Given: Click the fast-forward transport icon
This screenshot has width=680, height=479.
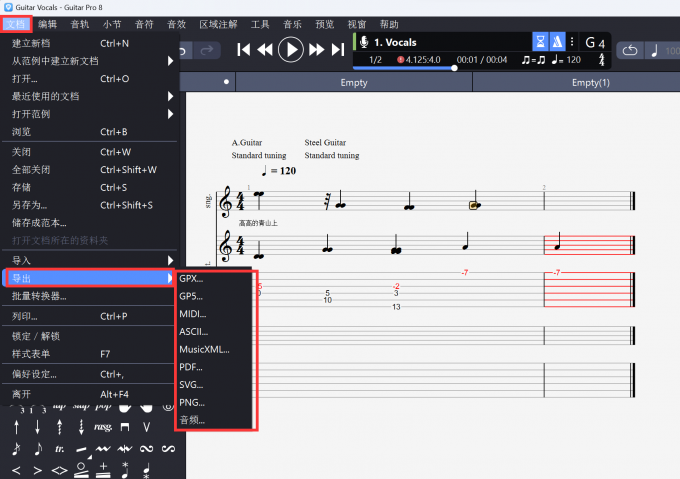Looking at the screenshot, I should click(x=316, y=49).
